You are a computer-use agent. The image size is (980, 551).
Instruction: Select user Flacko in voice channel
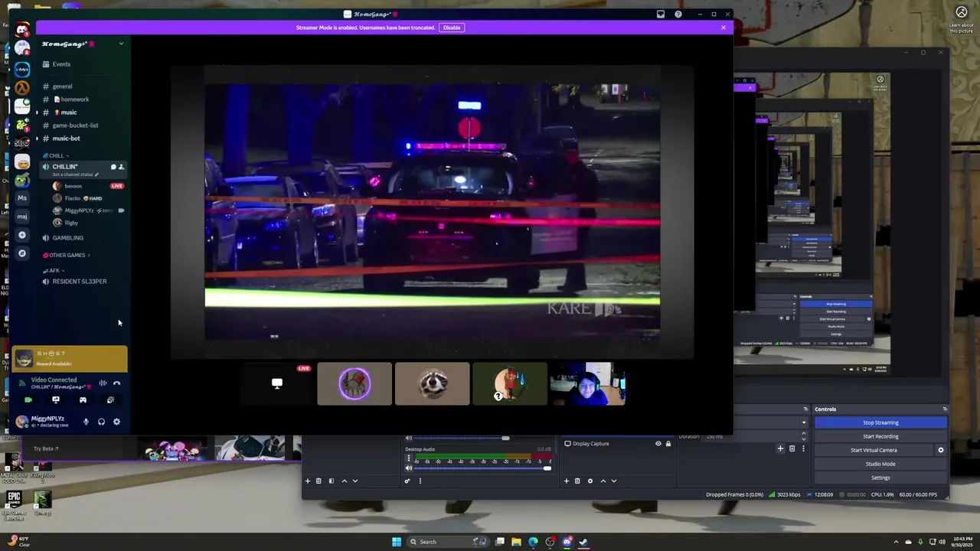[x=73, y=198]
